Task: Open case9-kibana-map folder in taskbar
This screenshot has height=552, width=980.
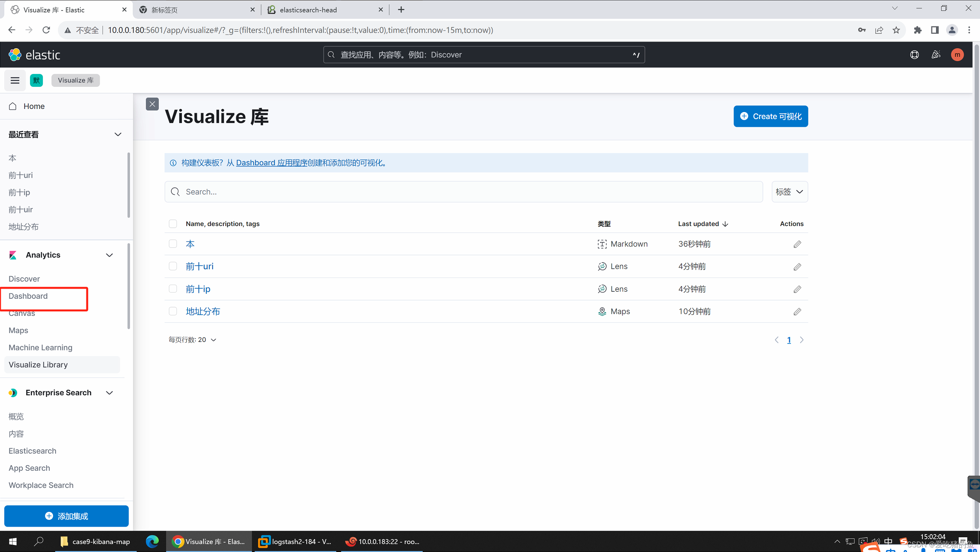Action: (x=96, y=541)
